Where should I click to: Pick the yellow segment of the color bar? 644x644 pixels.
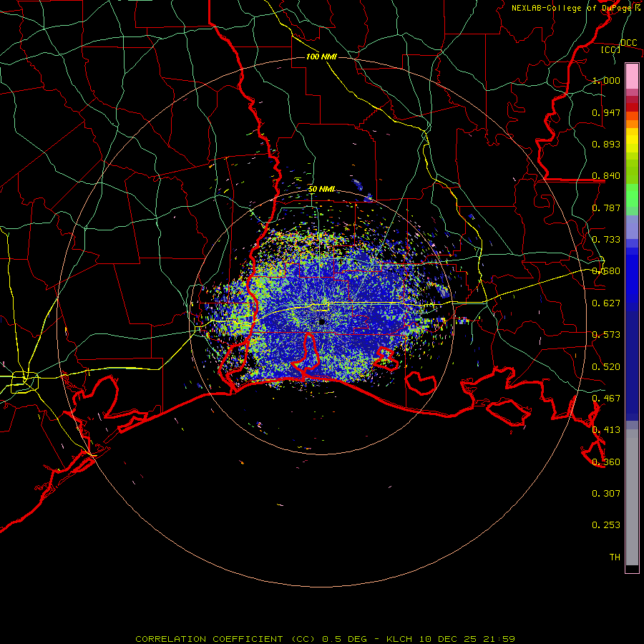(632, 141)
